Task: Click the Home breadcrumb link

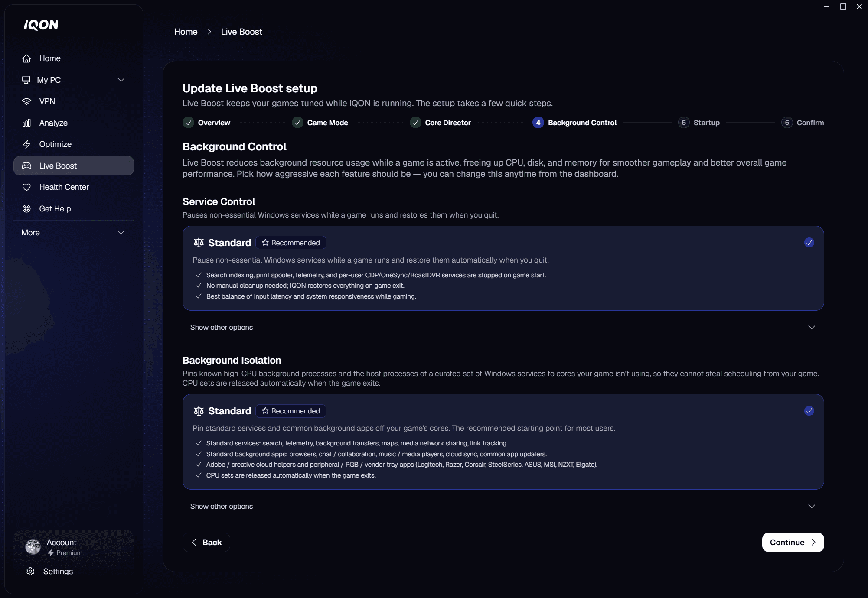Action: pyautogui.click(x=186, y=32)
